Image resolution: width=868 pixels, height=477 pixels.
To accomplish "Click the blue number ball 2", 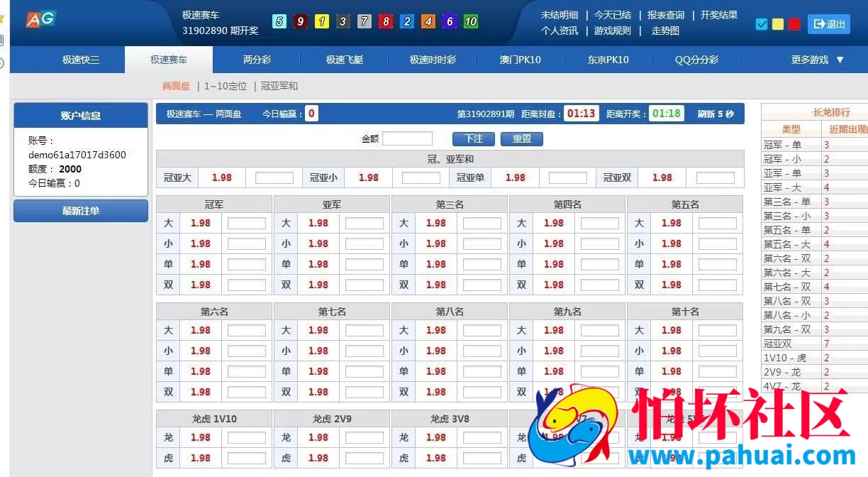I will coord(406,21).
